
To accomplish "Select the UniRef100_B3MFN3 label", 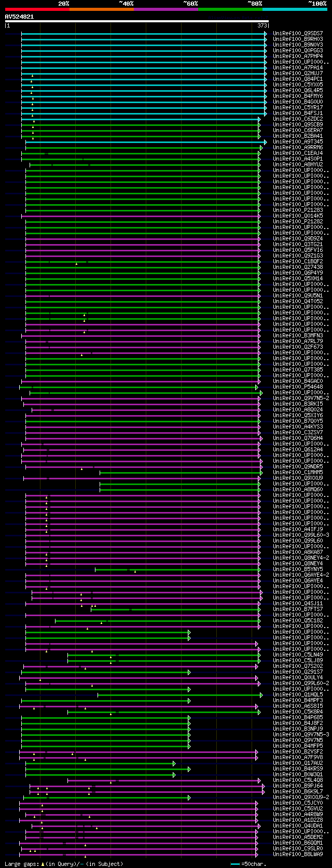I will [298, 336].
